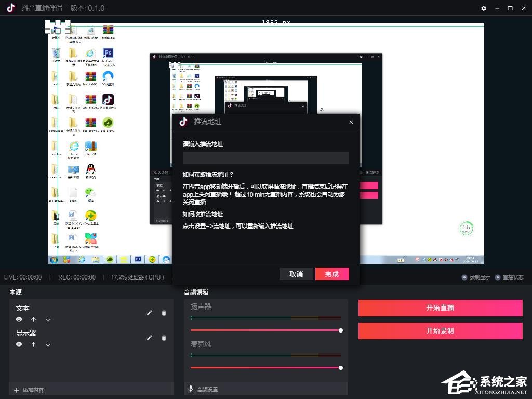Start streaming with 开始直播
532x399 pixels.
(x=441, y=308)
